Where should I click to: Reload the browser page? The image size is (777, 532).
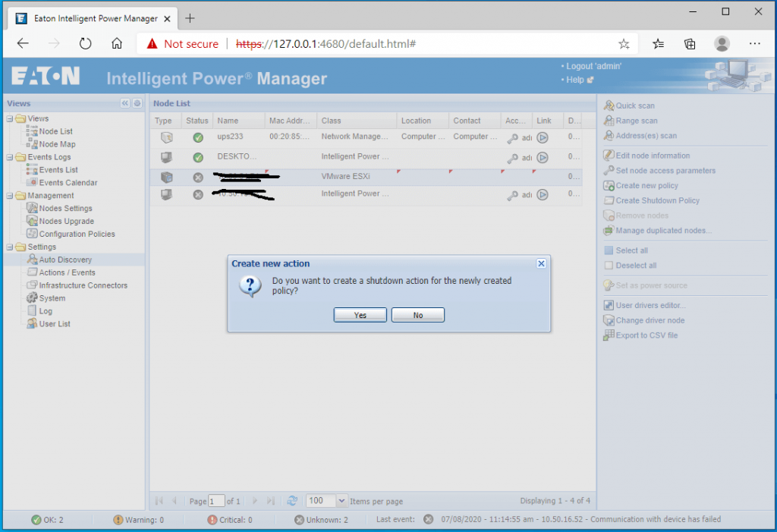point(85,43)
